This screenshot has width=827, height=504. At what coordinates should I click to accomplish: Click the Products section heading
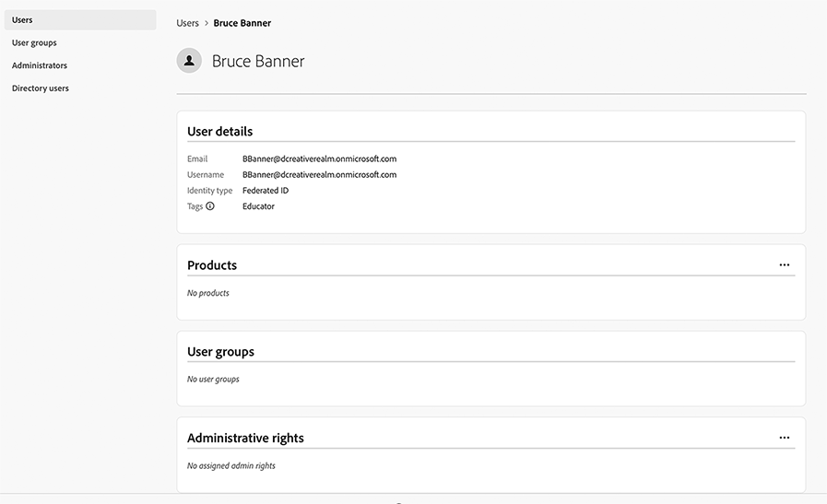(x=212, y=265)
